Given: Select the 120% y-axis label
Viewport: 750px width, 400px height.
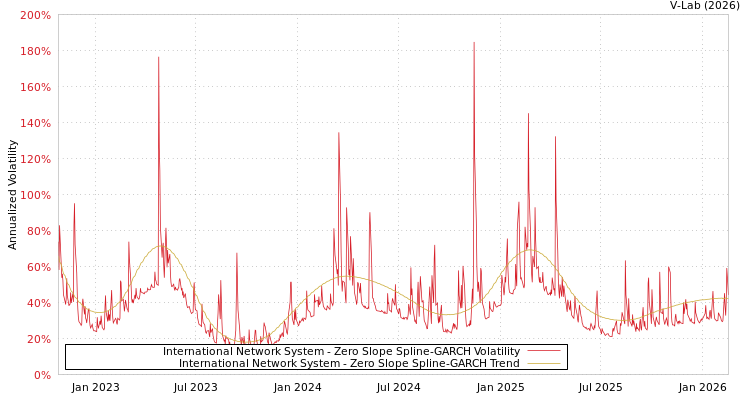Looking at the screenshot, I should coord(35,159).
